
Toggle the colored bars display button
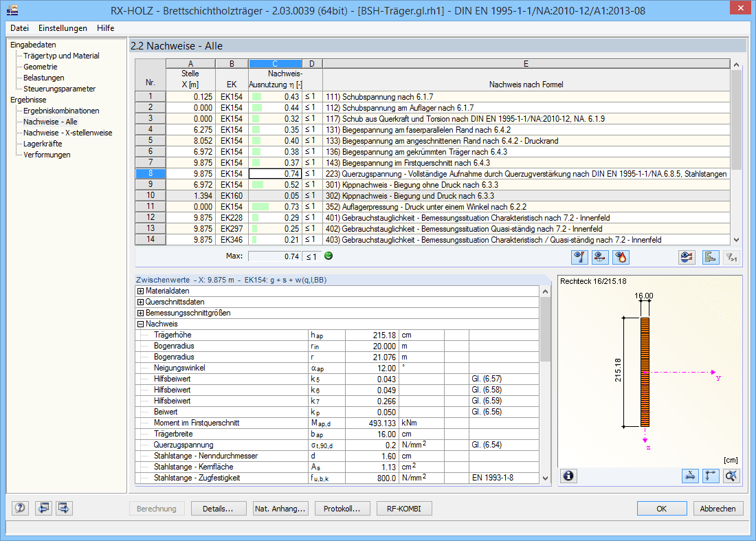711,257
